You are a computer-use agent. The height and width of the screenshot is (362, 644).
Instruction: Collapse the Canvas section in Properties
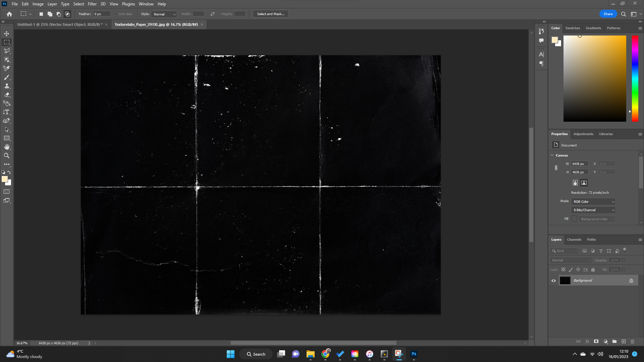(x=552, y=155)
